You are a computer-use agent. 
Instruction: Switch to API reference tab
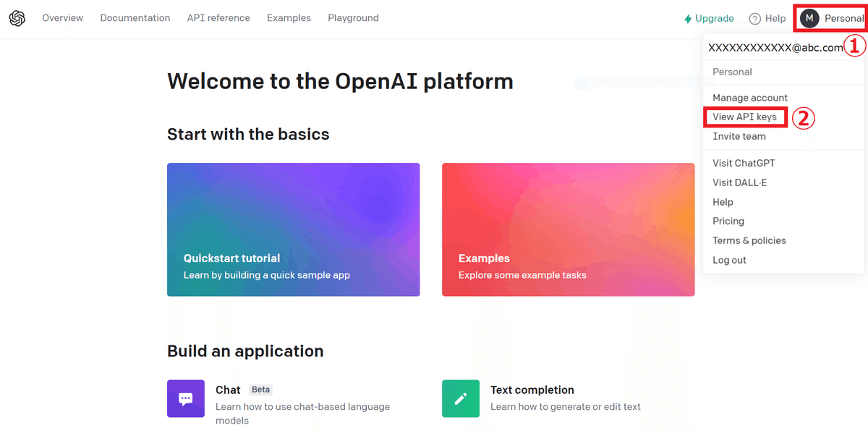(218, 17)
